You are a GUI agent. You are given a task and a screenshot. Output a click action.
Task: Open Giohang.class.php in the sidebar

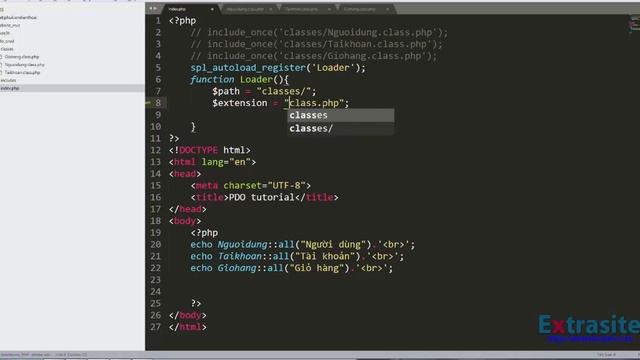point(22,57)
